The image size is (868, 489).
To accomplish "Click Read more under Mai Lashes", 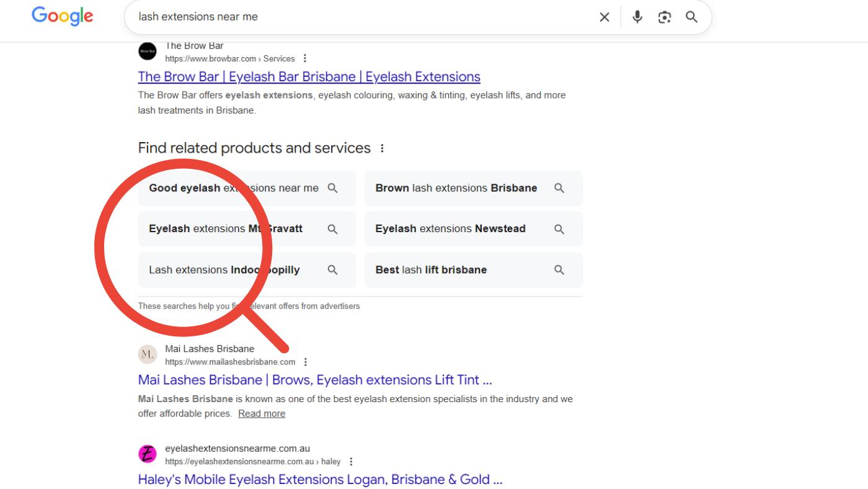I will (262, 414).
